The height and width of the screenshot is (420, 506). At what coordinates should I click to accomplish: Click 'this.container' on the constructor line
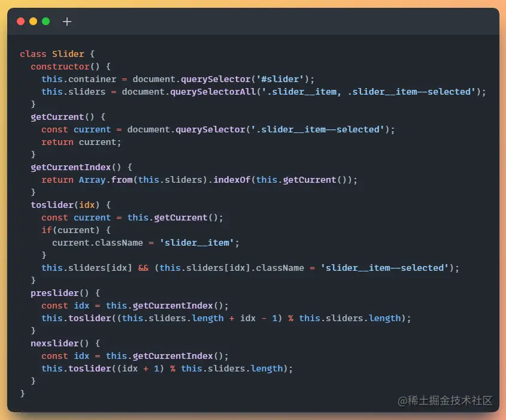[78, 79]
